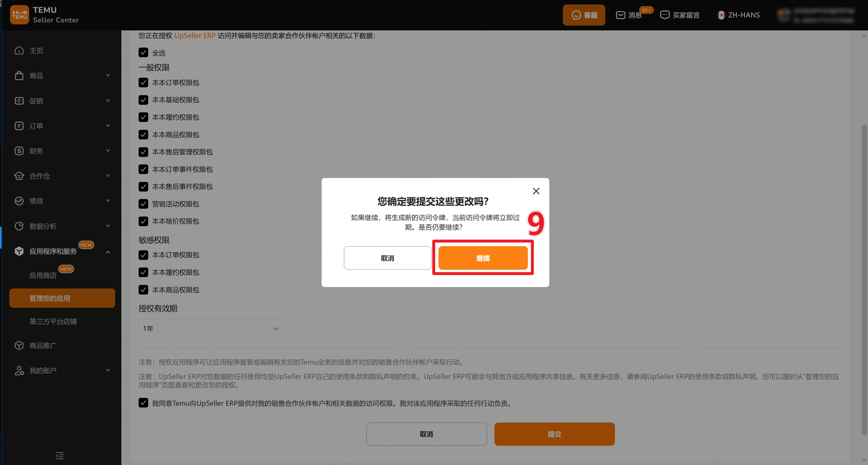Screen dimensions: 868x465
Task: Click the 商品推广 package icon
Action: pyautogui.click(x=19, y=345)
